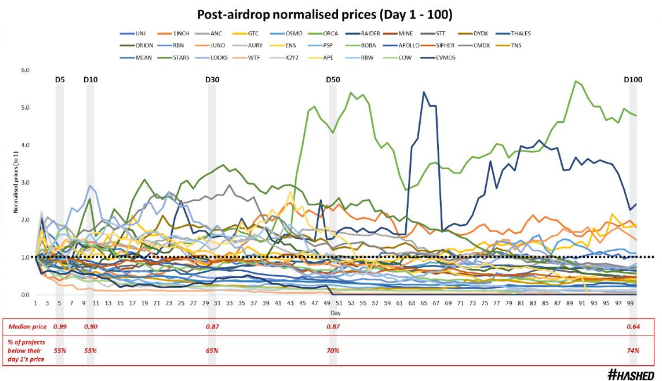Click the 1INCH legend label
Image resolution: width=662 pixels, height=381 pixels.
(x=174, y=33)
